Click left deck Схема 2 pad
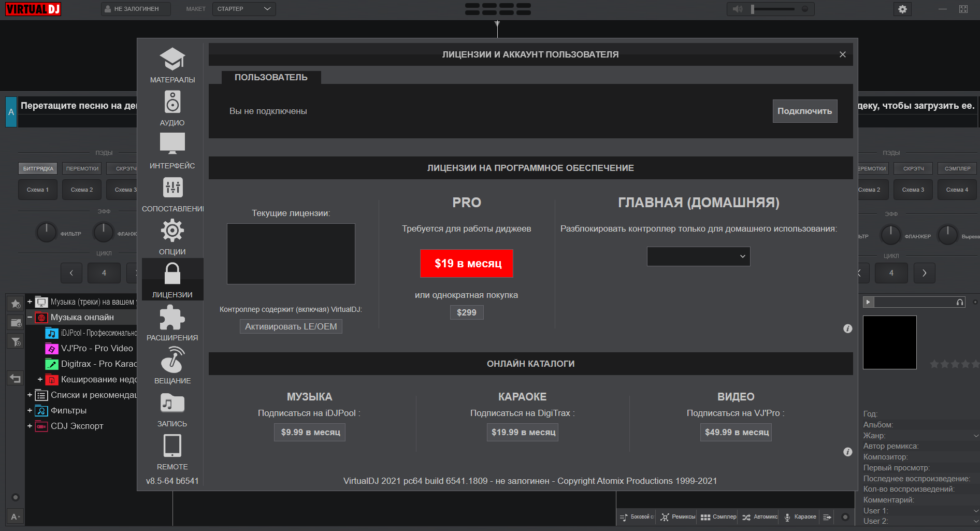Image resolution: width=980 pixels, height=531 pixels. [x=82, y=190]
